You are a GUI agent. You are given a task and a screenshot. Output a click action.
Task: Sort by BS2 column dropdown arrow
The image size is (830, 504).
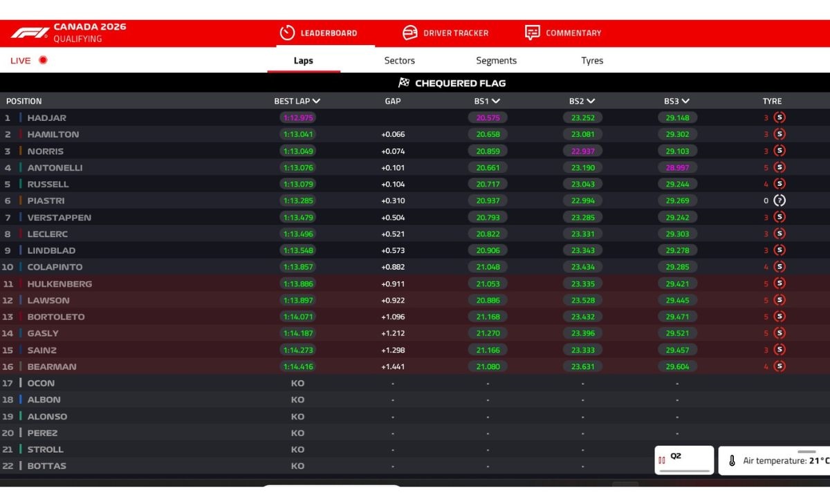pyautogui.click(x=591, y=101)
